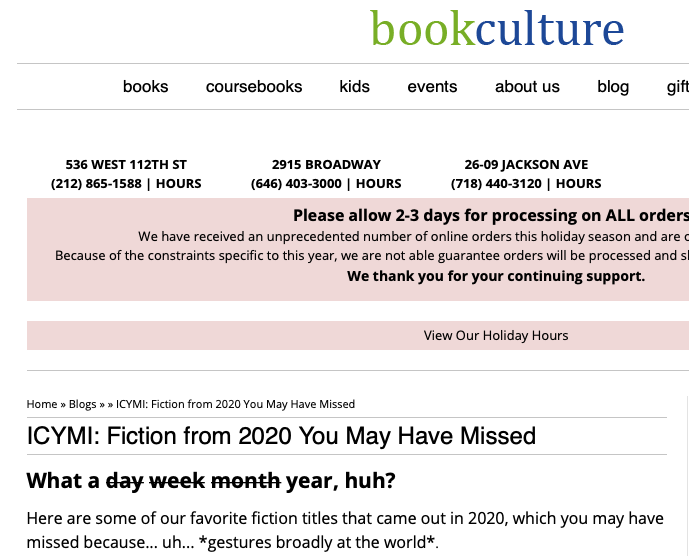Open the blog menu item
This screenshot has height=556, width=689.
coord(613,87)
